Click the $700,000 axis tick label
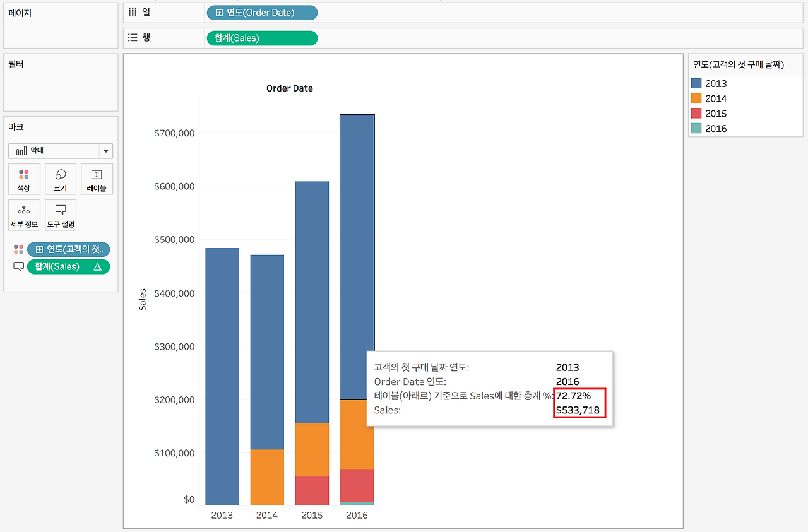 coord(174,133)
